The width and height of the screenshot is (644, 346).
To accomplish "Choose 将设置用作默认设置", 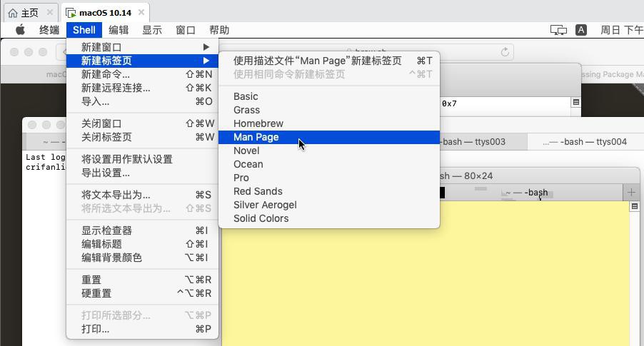I will [143, 159].
